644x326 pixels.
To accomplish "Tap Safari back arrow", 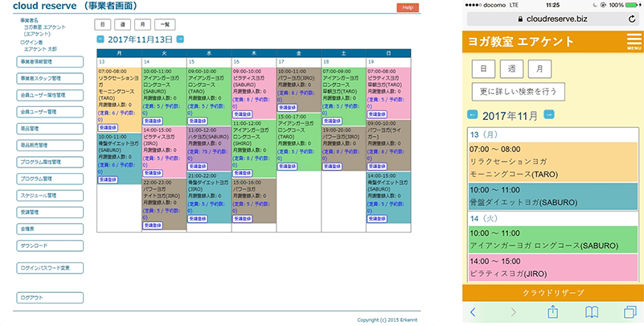I will coord(472,312).
